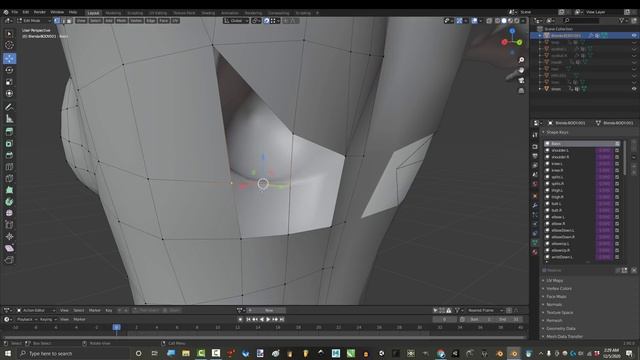This screenshot has height=360, width=640.
Task: Hide the selected outliner object with its eye
Action: [634, 36]
